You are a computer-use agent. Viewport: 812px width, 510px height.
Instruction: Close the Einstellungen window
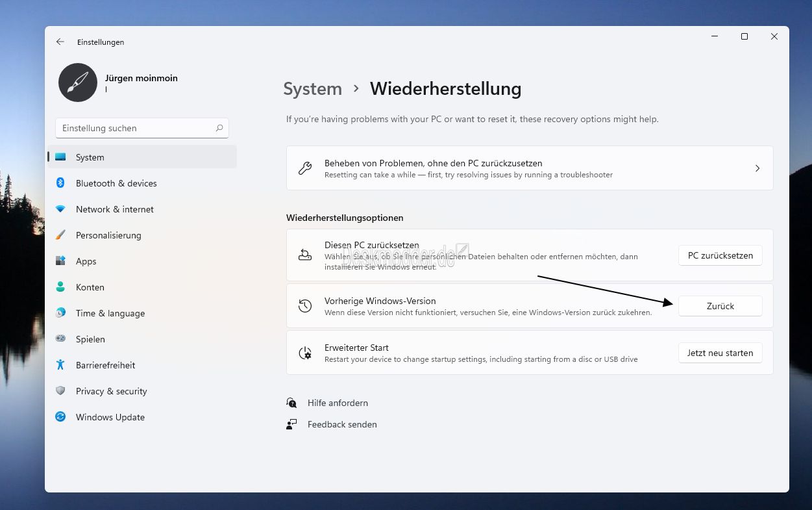coord(774,36)
